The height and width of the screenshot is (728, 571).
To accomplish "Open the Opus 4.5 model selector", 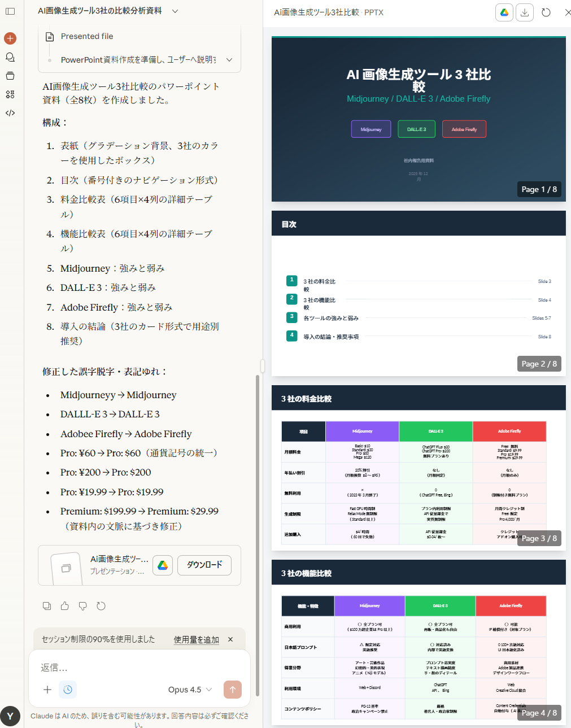I will 190,690.
